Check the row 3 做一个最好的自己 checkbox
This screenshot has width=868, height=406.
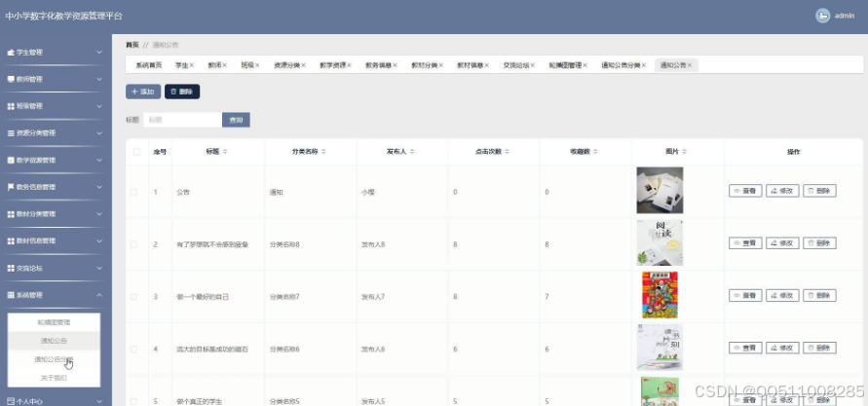tap(133, 297)
